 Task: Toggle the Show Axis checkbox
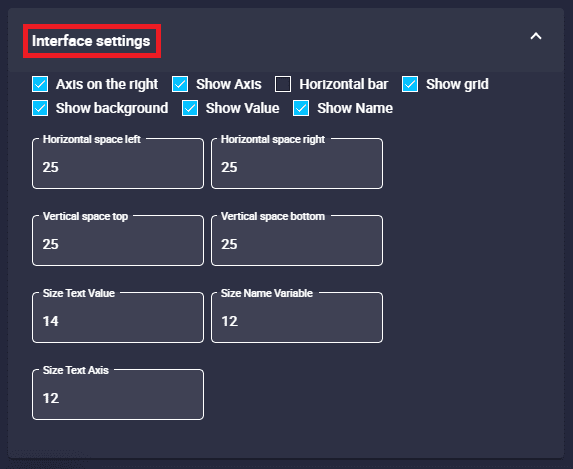180,84
